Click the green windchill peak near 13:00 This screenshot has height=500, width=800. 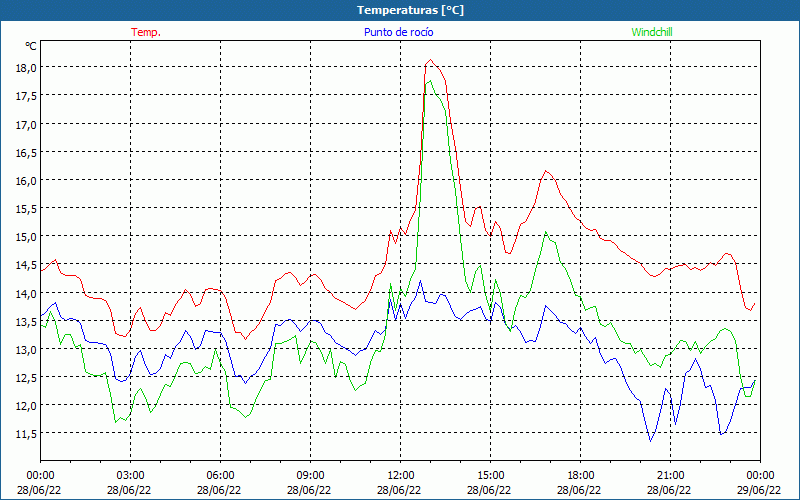click(x=431, y=81)
